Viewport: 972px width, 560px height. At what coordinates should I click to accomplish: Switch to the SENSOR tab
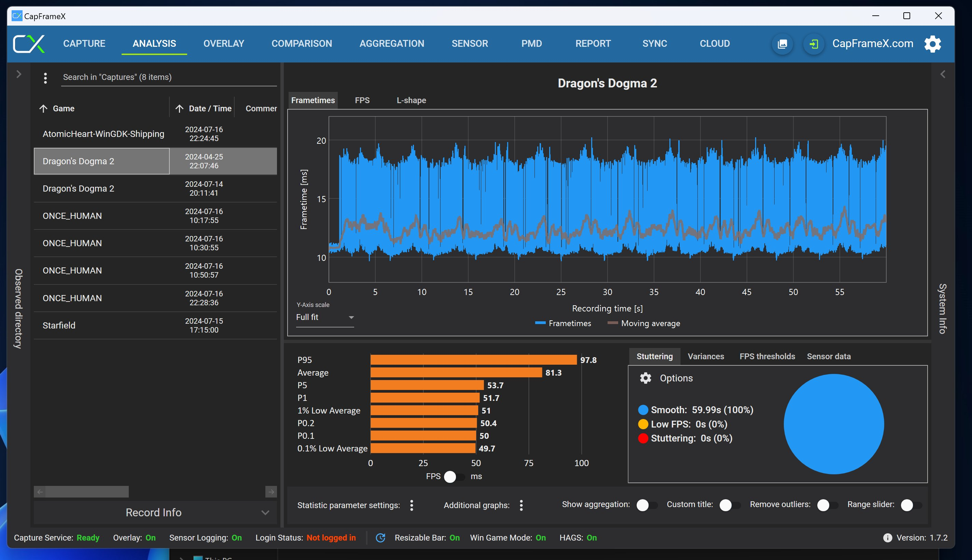click(469, 43)
